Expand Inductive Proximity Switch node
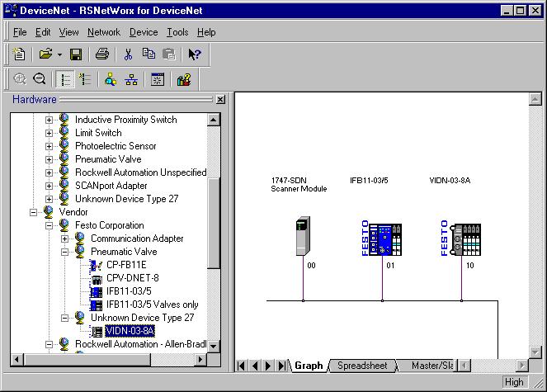The image size is (547, 392). click(49, 120)
